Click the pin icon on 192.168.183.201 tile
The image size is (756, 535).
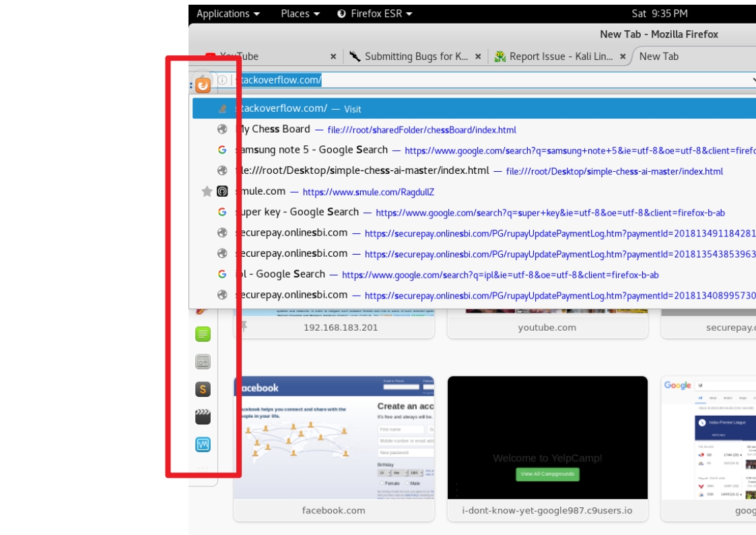[244, 326]
